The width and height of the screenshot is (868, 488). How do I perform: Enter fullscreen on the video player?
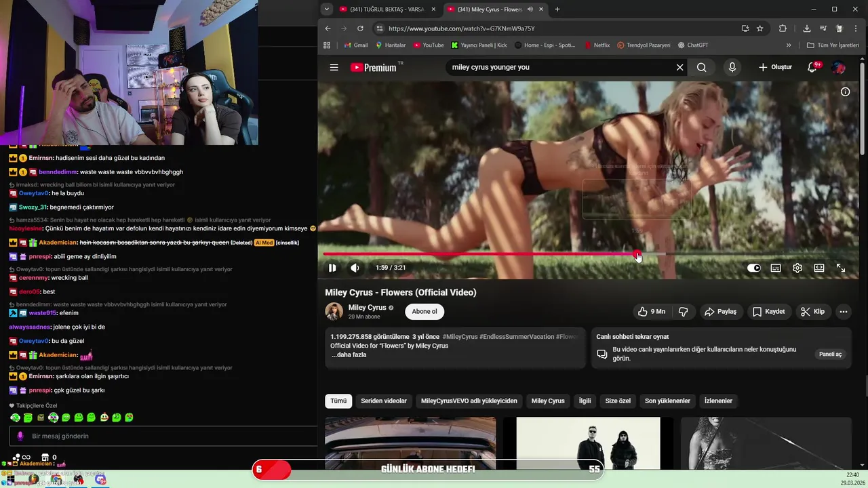(x=841, y=268)
